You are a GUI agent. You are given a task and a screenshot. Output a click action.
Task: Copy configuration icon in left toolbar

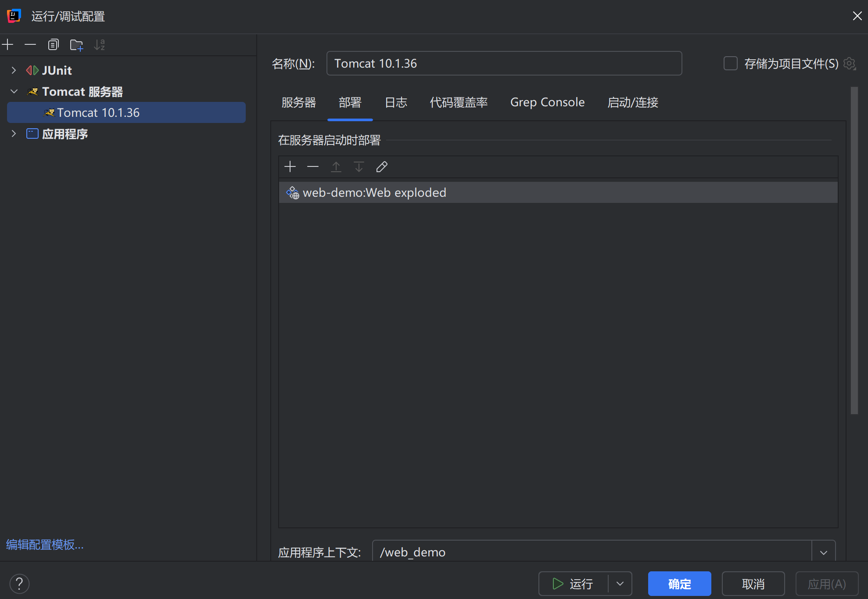pos(53,44)
